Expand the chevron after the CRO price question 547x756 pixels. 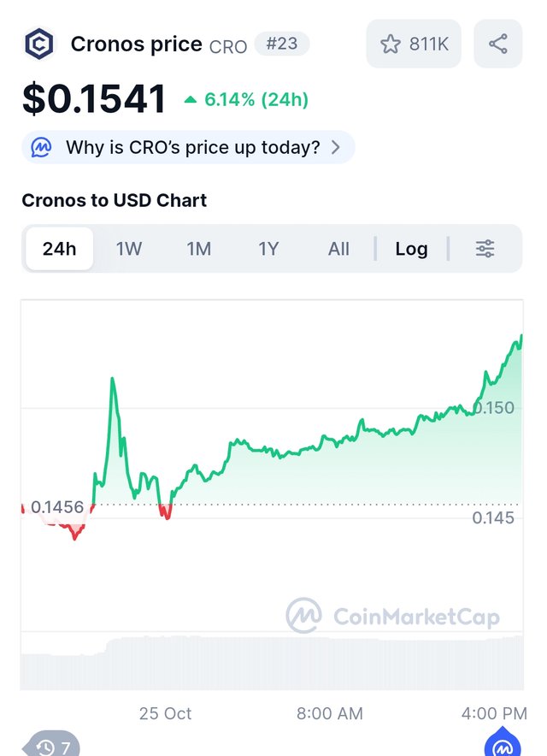(x=336, y=147)
